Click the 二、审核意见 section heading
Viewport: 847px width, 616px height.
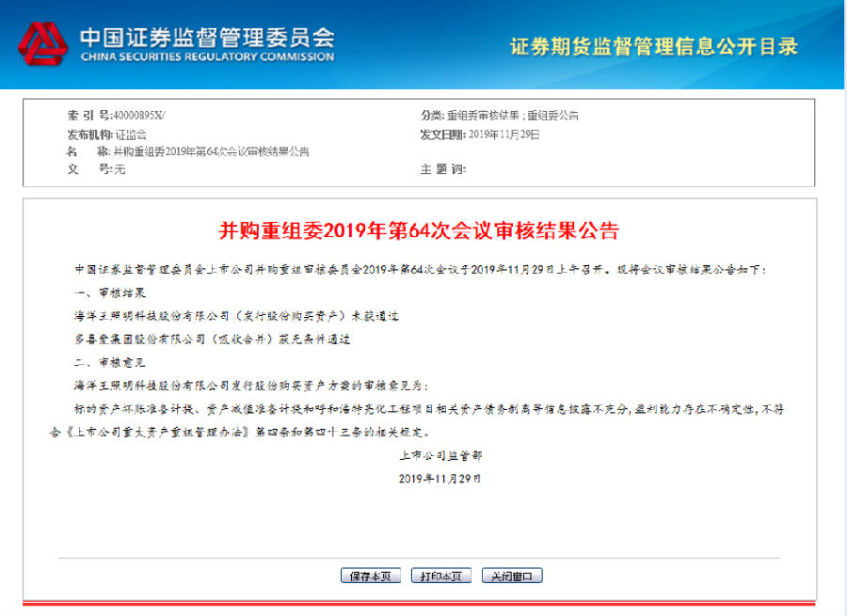click(110, 362)
